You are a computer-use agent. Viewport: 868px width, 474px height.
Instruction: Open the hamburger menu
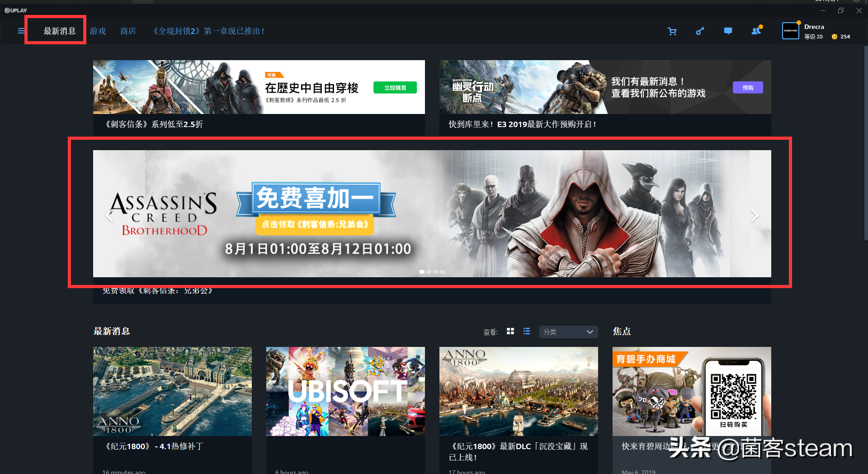click(x=21, y=31)
